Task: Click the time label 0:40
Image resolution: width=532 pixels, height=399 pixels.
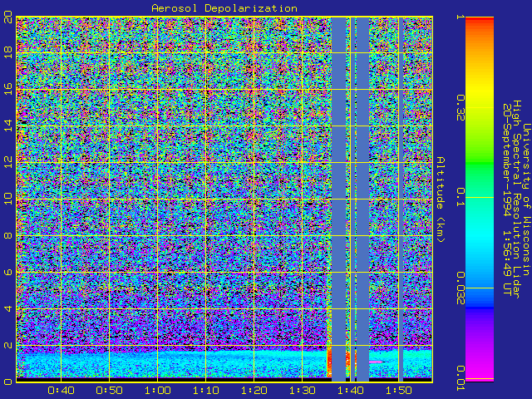Action: coord(61,391)
